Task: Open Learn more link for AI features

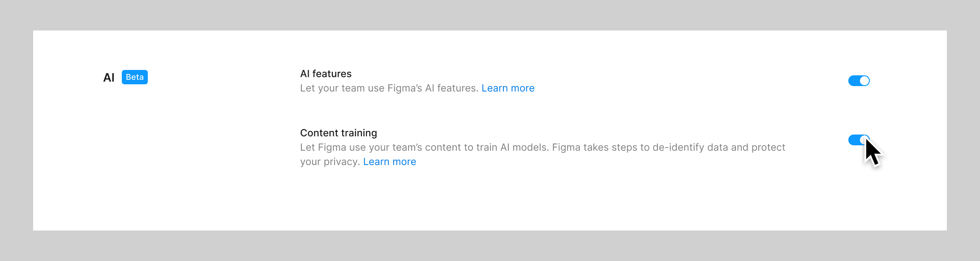Action: click(x=508, y=88)
